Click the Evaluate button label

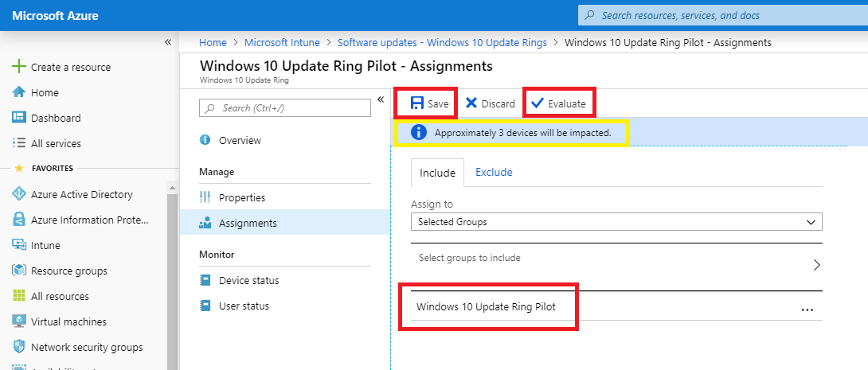pos(567,103)
